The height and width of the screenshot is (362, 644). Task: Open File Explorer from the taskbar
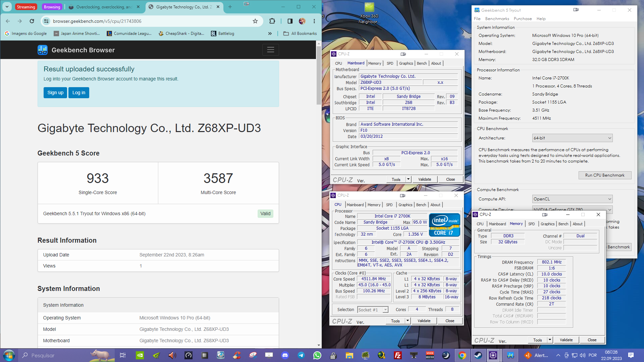pos(350,355)
